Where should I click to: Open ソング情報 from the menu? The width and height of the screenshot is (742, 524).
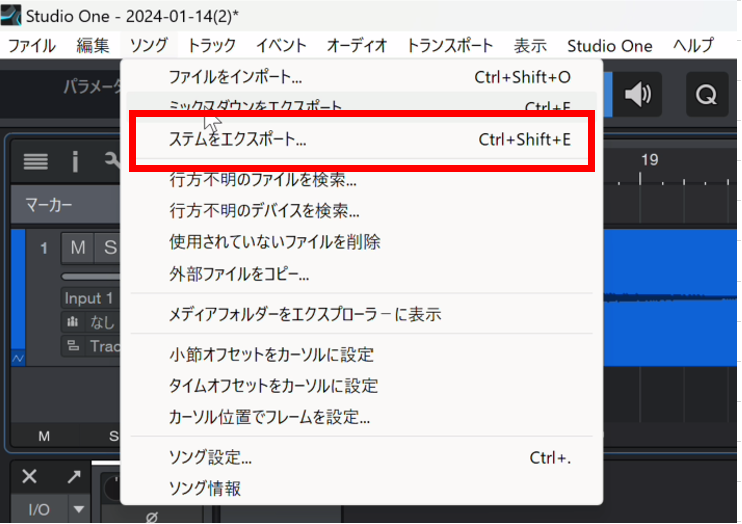(362, 488)
